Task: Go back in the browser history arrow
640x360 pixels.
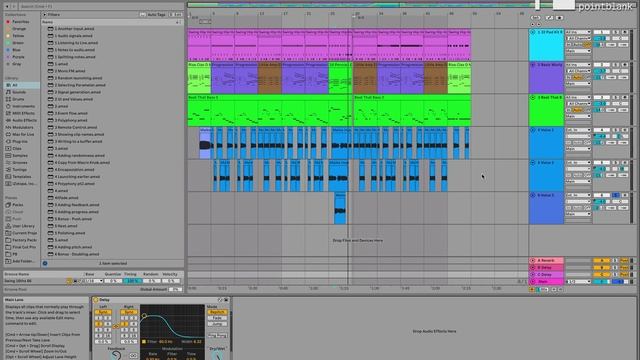Action: [7, 7]
